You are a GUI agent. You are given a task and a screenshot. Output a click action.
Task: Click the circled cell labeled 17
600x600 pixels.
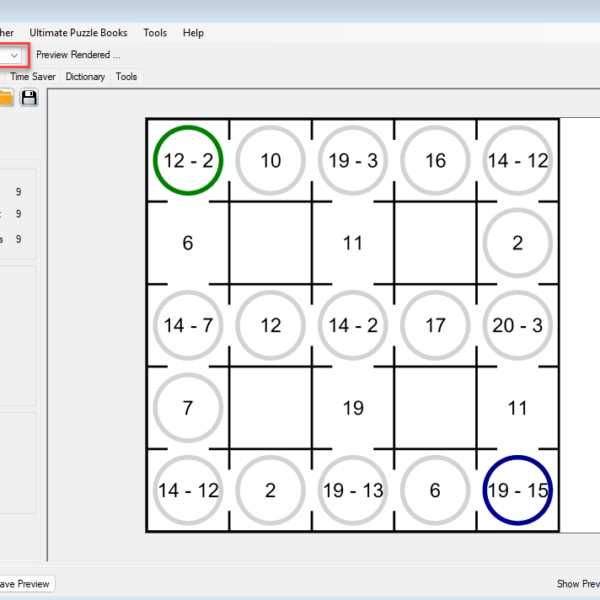pyautogui.click(x=435, y=325)
